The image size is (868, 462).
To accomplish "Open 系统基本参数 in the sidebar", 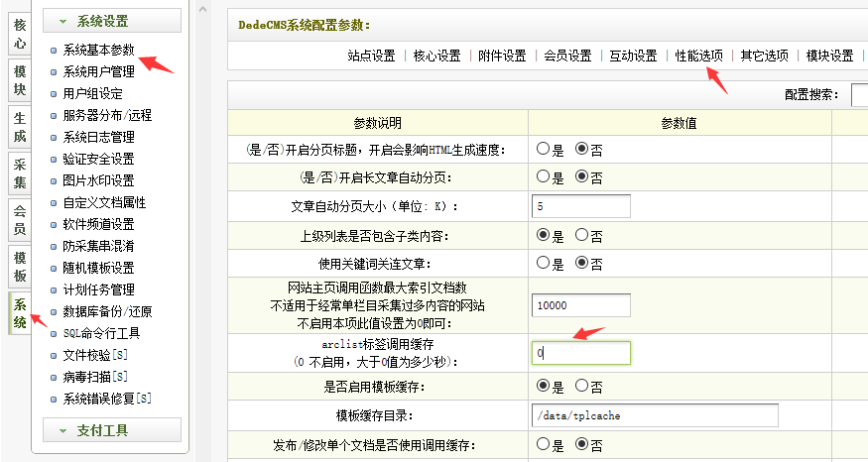I will click(97, 50).
